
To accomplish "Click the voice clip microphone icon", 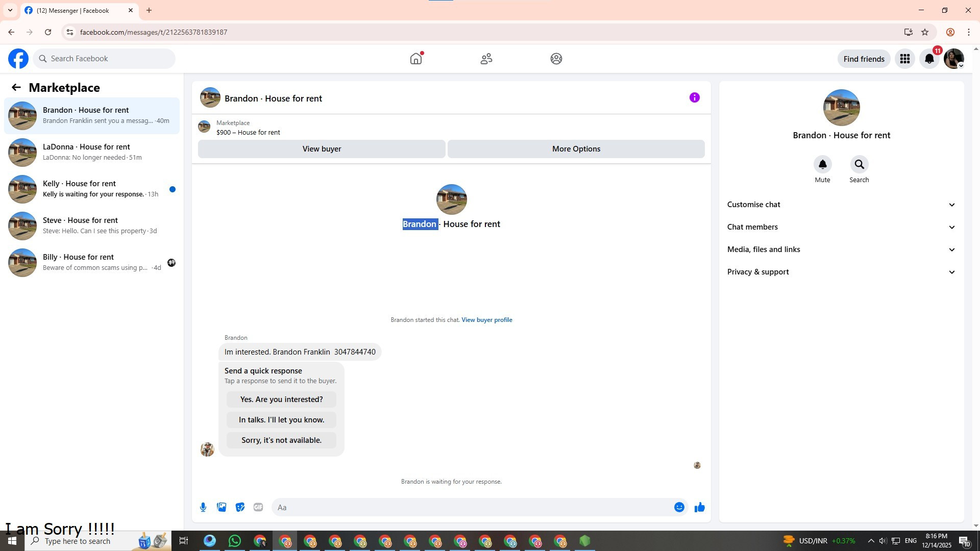I will pos(203,507).
